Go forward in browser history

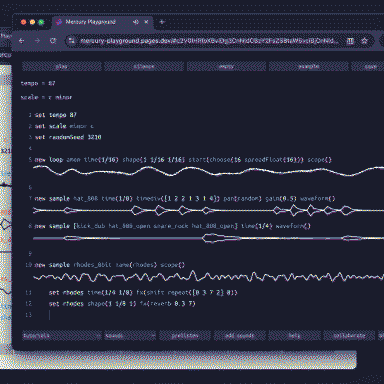click(x=37, y=41)
